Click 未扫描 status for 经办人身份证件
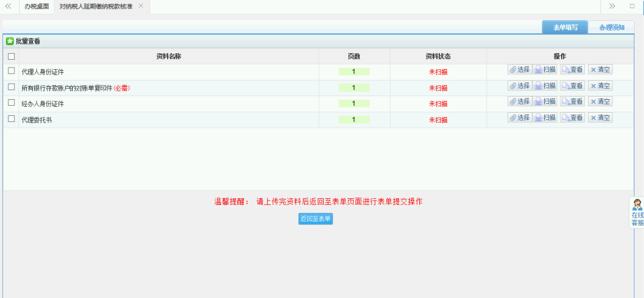This screenshot has height=298, width=644. (438, 104)
